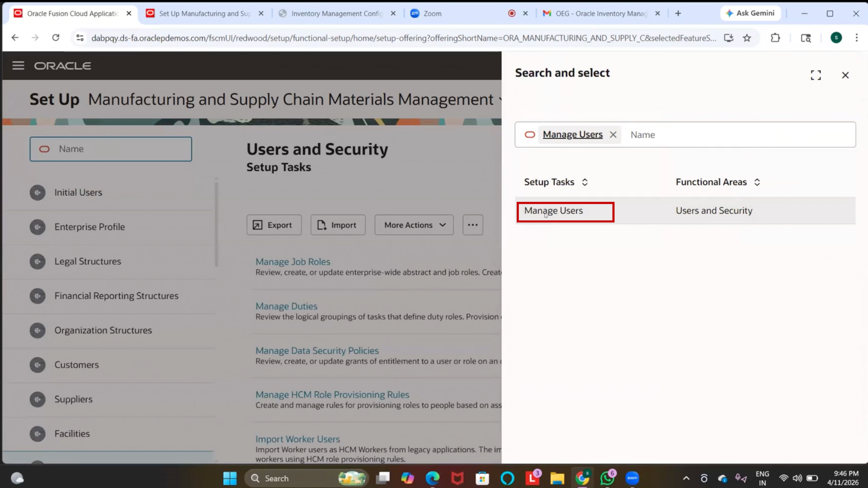This screenshot has height=488, width=868.
Task: Click the sidebar vertical scrollbar
Action: [216, 224]
